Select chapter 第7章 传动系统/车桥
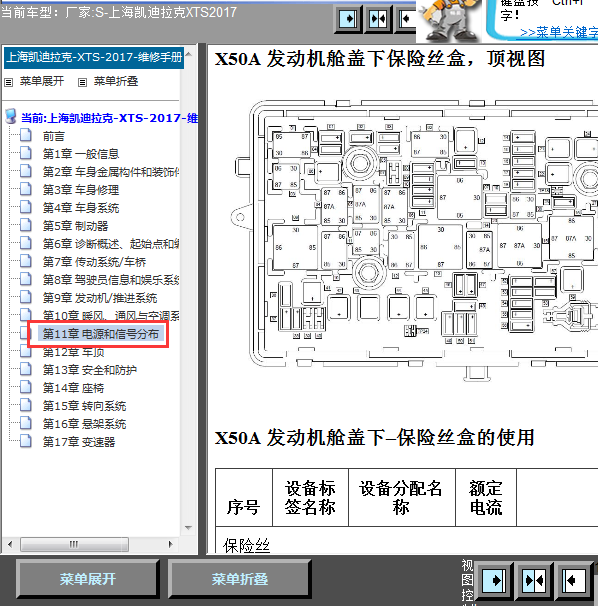This screenshot has width=598, height=606. 94,262
